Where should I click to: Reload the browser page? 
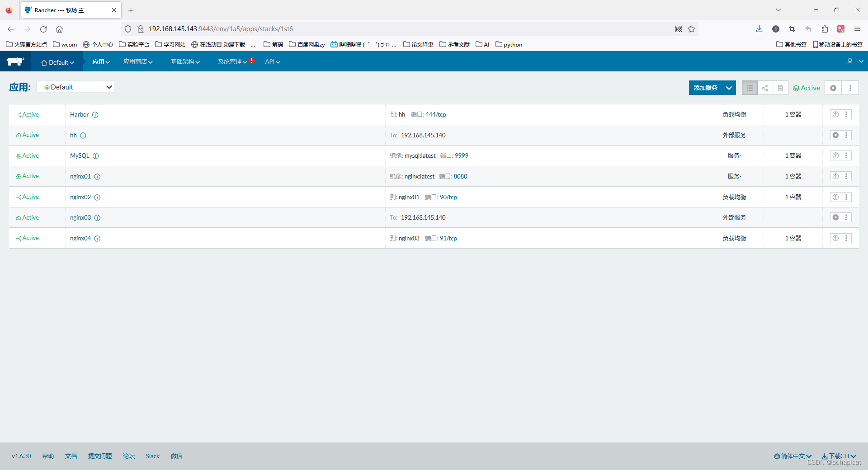click(x=43, y=29)
